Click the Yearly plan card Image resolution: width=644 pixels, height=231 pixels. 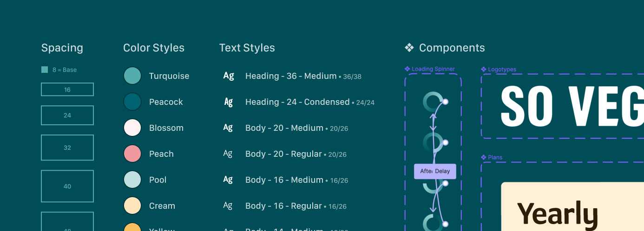[x=572, y=206]
